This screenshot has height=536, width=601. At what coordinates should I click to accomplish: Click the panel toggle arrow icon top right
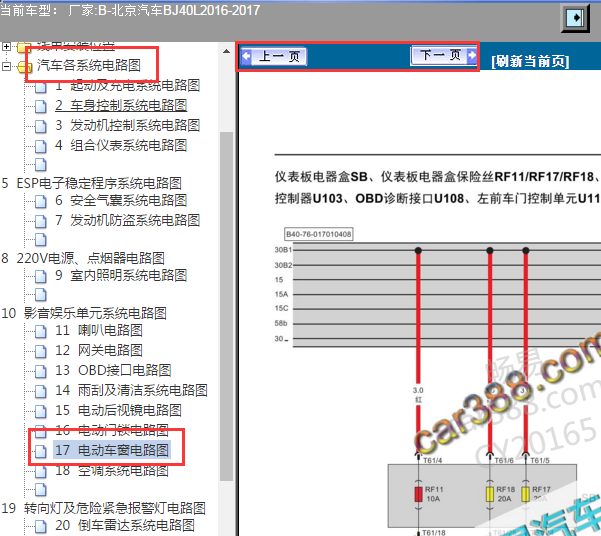pos(575,18)
